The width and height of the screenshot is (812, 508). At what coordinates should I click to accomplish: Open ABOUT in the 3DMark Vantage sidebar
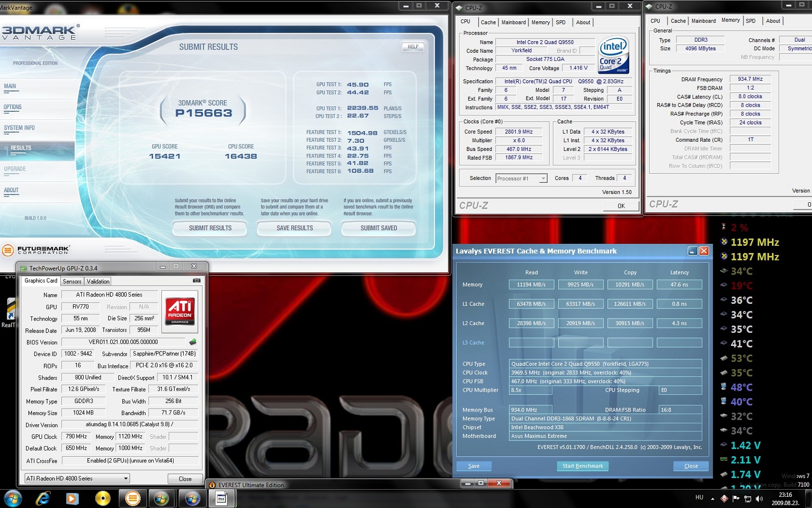(x=11, y=190)
